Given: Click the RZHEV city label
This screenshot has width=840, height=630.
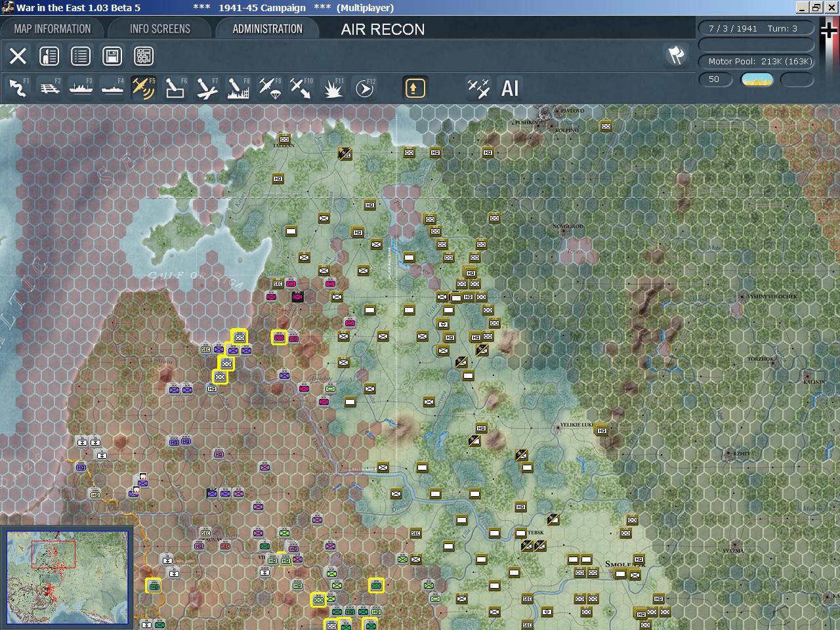Looking at the screenshot, I should (x=742, y=454).
